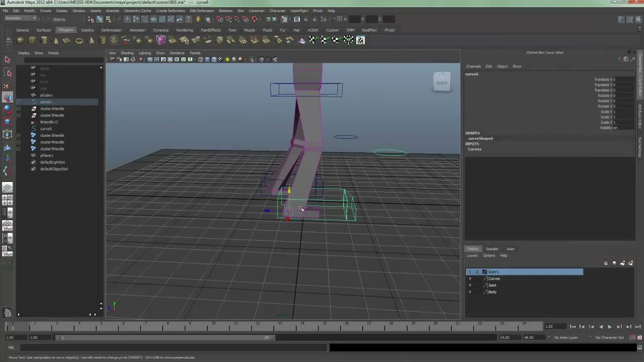
Task: Open the Animation menu set dropdown
Action: coord(20,19)
